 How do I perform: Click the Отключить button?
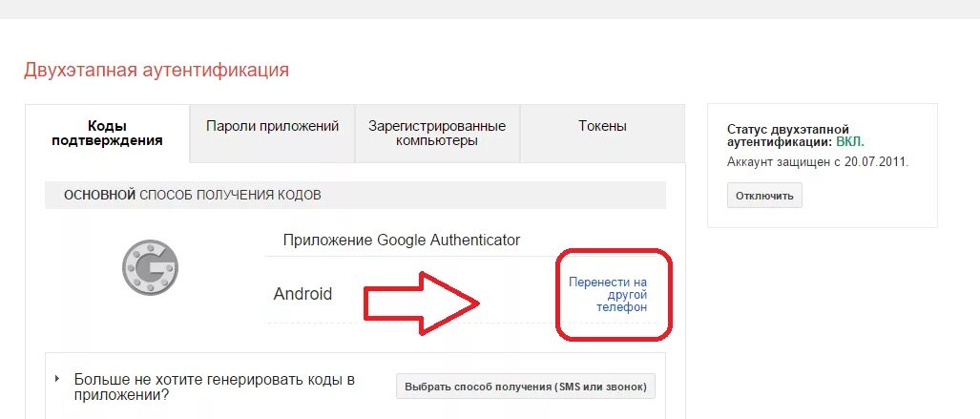764,196
